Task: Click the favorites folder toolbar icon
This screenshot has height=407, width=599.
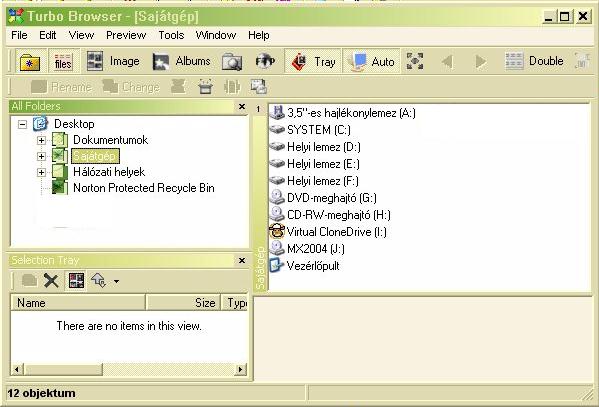Action: pyautogui.click(x=30, y=62)
